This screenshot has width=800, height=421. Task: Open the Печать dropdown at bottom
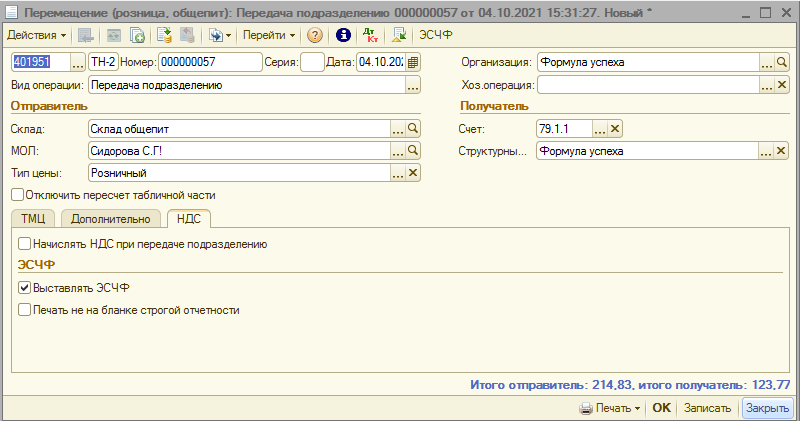(610, 408)
